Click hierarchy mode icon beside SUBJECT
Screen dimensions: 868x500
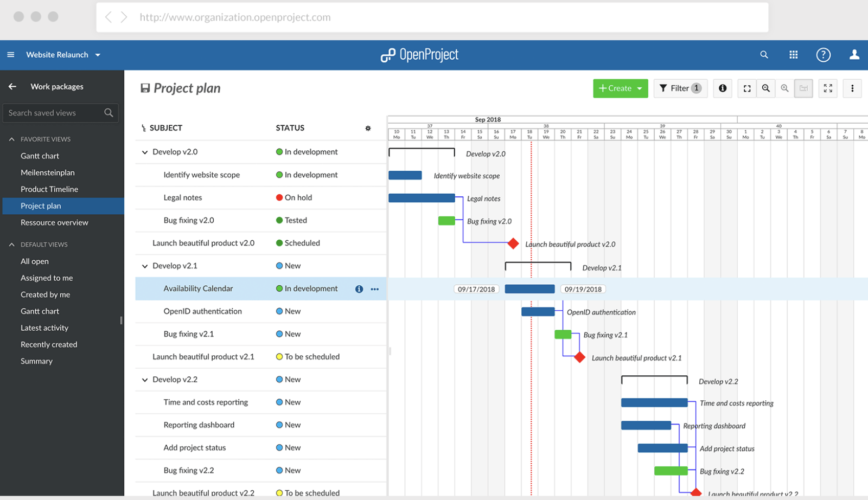(x=143, y=128)
